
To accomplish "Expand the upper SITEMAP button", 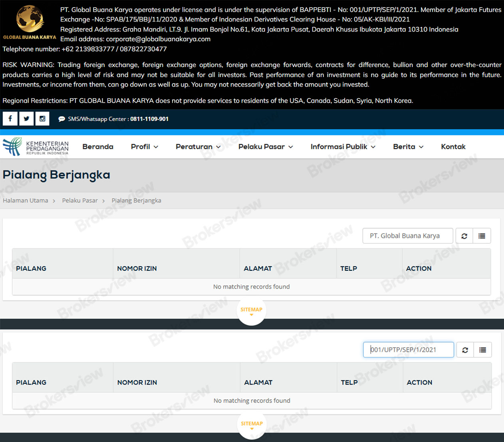I will (x=251, y=311).
